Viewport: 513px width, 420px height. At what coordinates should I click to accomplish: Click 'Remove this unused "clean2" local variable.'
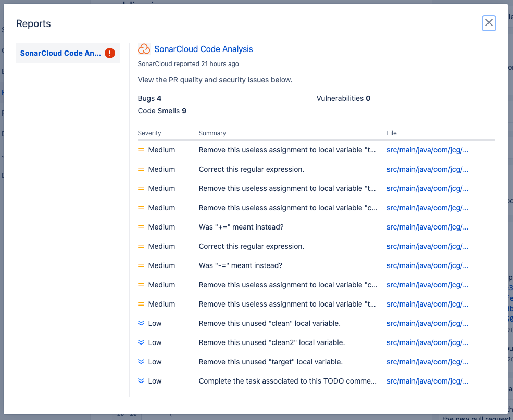pos(272,342)
